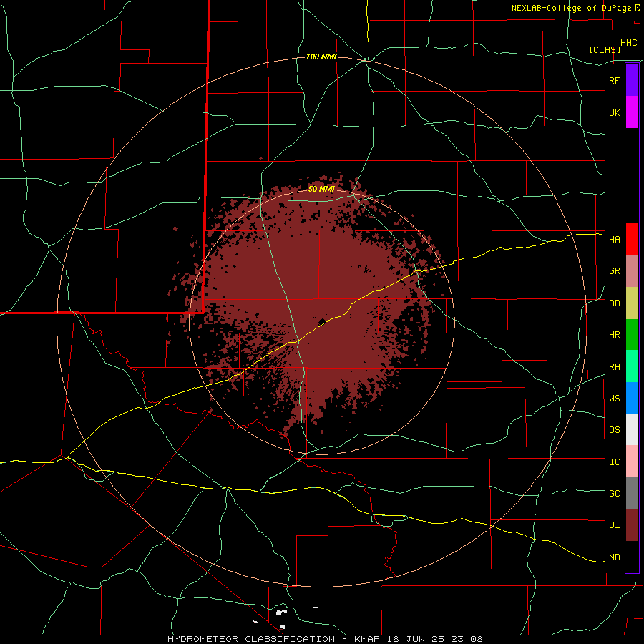644x644 pixels.
Task: Click the RF legend label
Action: tap(614, 80)
